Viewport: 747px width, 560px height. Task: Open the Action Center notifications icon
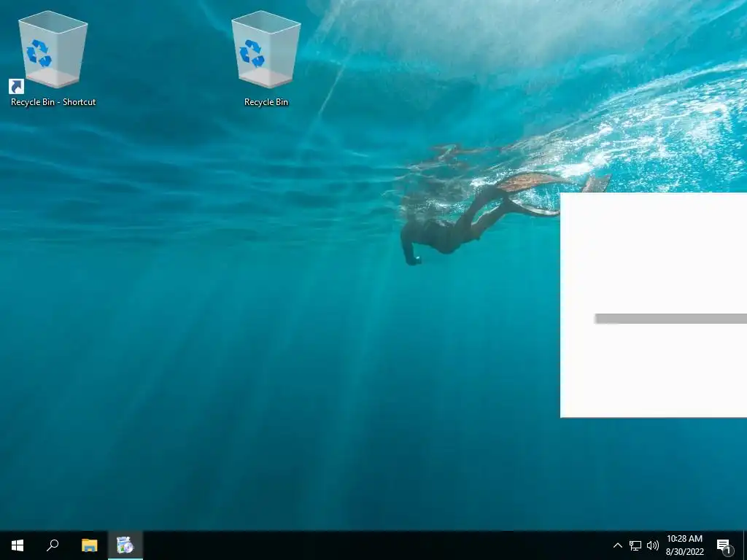tap(724, 546)
